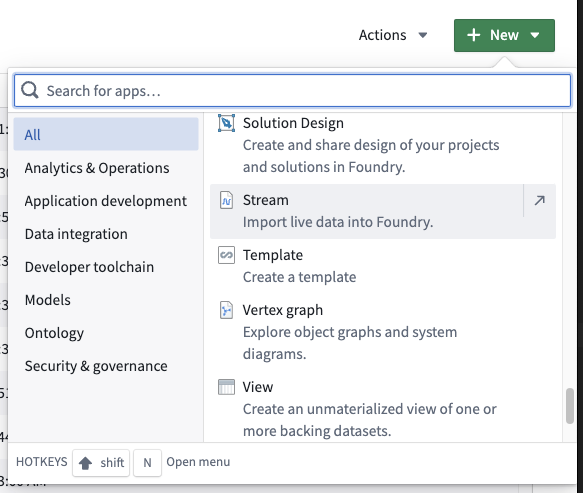Screen dimensions: 583x493
Task: Click the shift hotkey arrow icon
Action: click(x=86, y=463)
